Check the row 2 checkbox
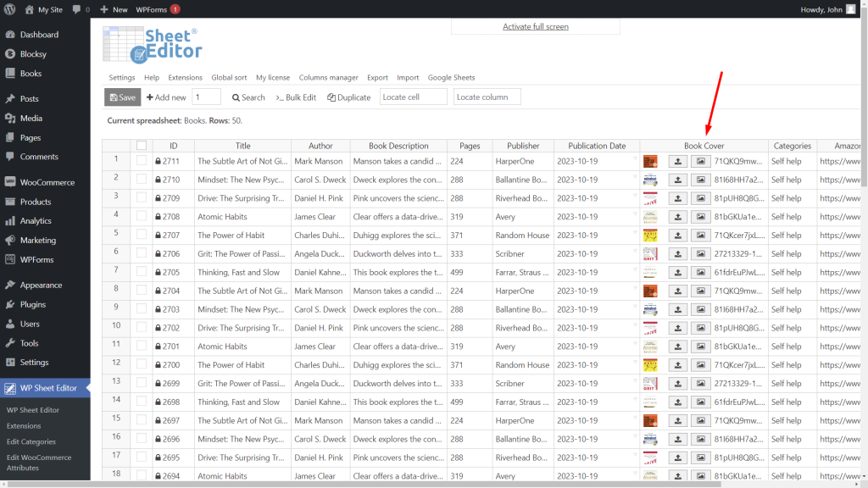Image resolution: width=868 pixels, height=488 pixels. point(142,179)
